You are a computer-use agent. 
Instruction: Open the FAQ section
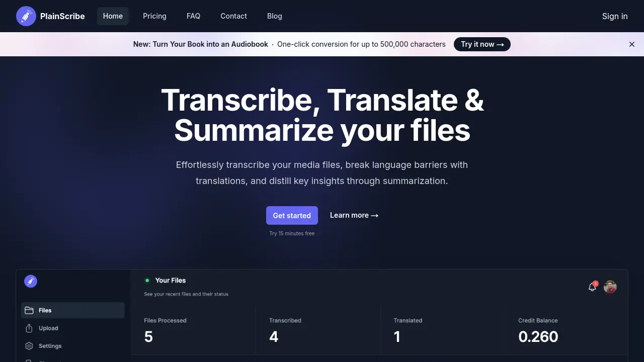click(193, 16)
